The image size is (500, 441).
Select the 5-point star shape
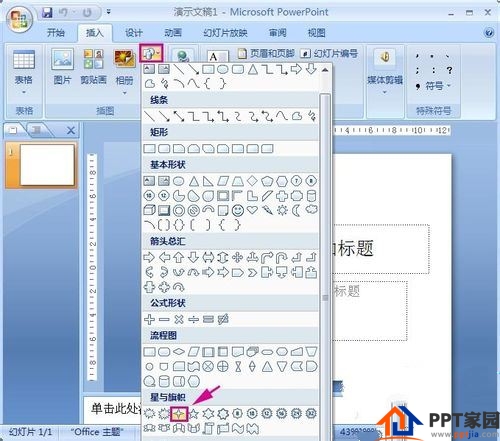point(194,414)
